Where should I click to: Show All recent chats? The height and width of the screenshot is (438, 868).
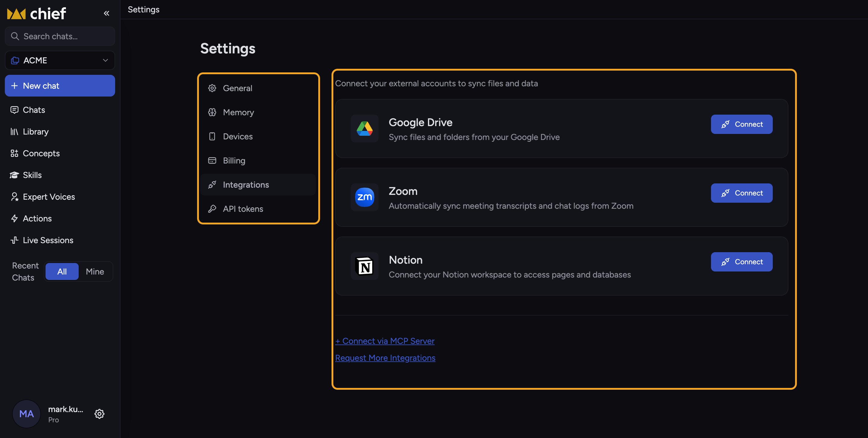(62, 271)
